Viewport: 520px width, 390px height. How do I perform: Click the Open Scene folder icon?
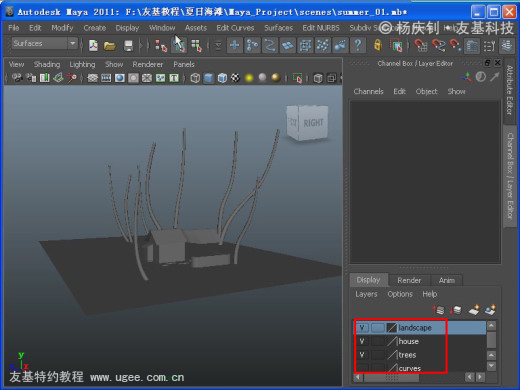(x=109, y=45)
